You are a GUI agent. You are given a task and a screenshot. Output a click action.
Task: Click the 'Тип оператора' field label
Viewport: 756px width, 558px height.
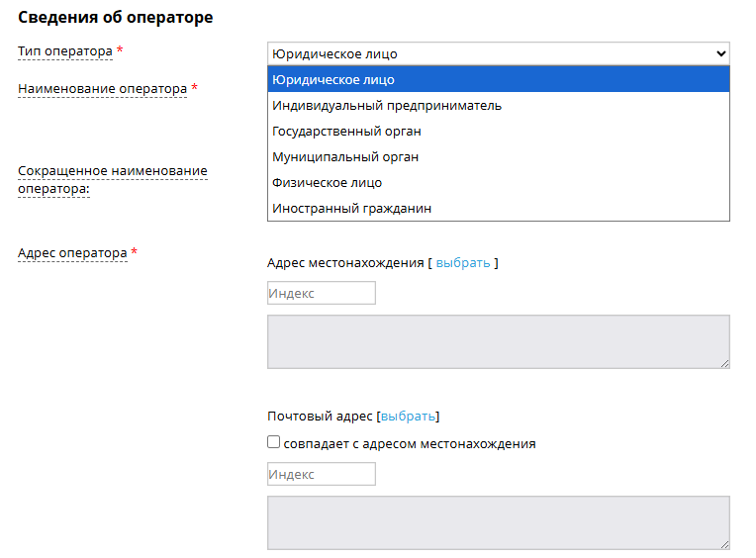coord(65,50)
